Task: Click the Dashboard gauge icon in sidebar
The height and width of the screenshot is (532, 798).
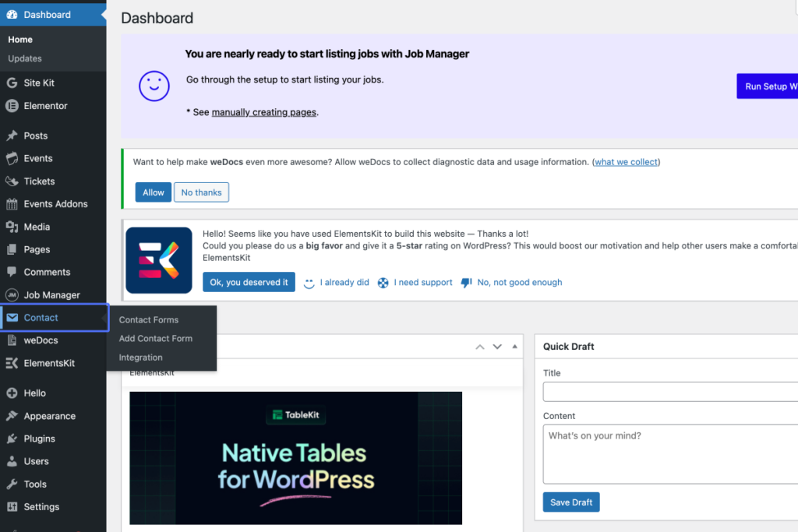Action: (12, 14)
